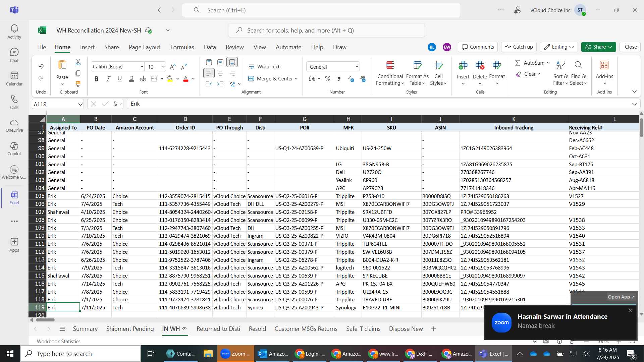Click the Decrease Indent icon
The width and height of the screenshot is (644, 362).
coord(209,84)
